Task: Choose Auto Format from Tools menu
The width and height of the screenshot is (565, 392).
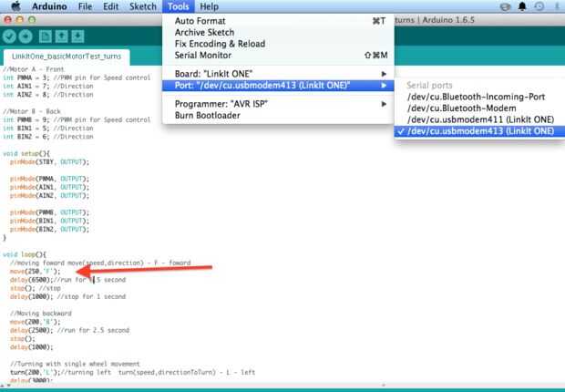Action: tap(278, 21)
